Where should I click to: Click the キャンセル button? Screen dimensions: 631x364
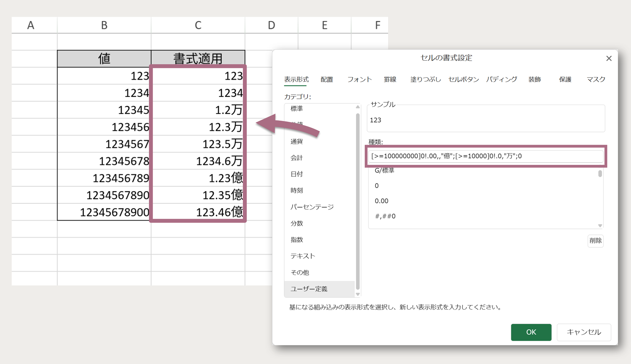(x=584, y=332)
